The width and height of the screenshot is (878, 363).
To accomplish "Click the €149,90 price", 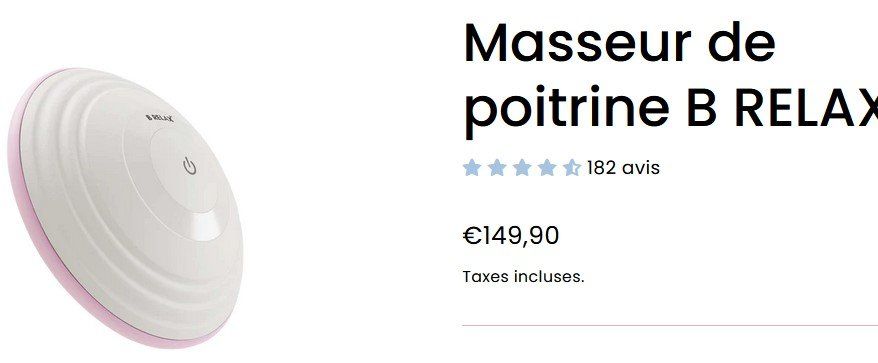I will pos(511,235).
